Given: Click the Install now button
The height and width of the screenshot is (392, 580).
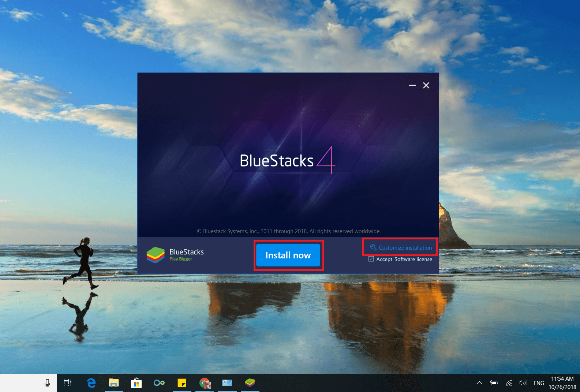Looking at the screenshot, I should click(288, 255).
